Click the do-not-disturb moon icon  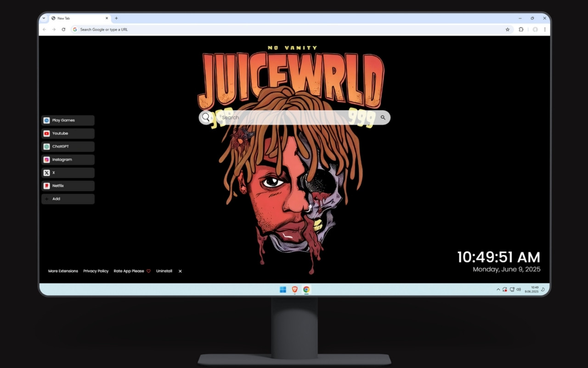(543, 290)
